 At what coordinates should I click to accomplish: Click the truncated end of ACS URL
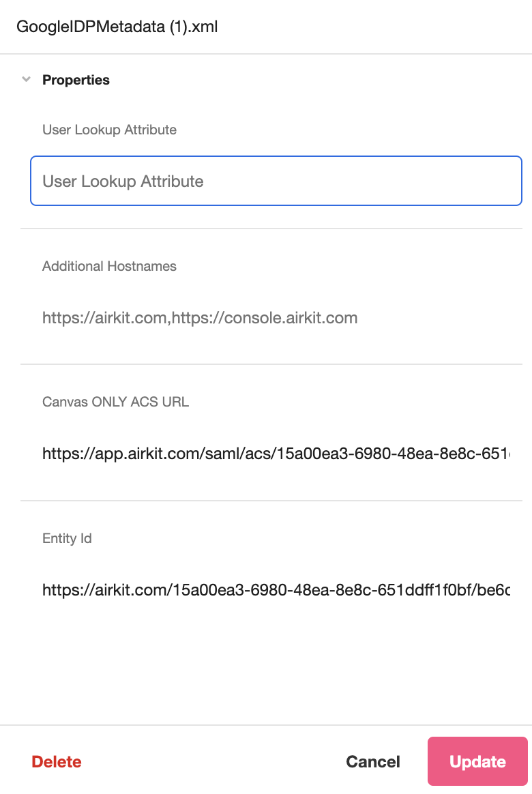[501, 454]
